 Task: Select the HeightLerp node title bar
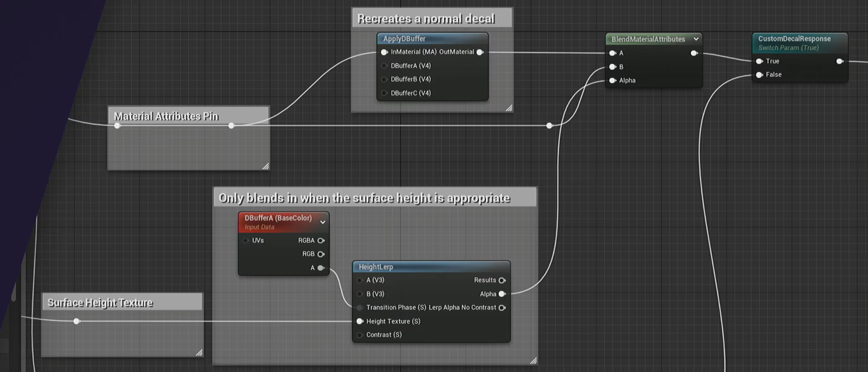tap(431, 267)
